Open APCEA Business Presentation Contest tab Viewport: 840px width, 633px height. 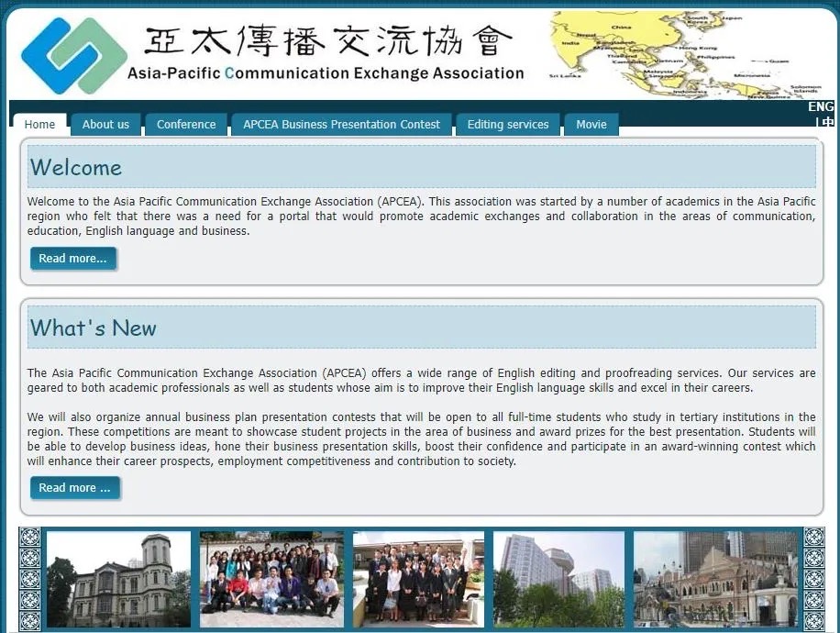click(341, 125)
